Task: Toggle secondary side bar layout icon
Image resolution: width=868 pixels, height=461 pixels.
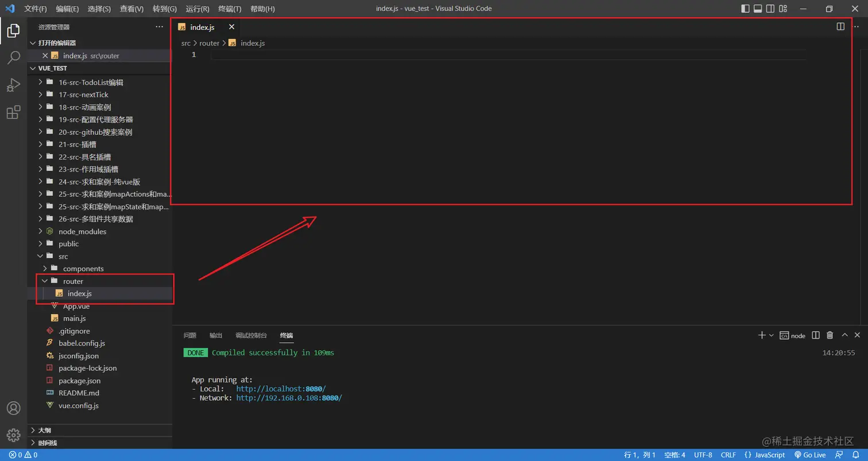Action: [771, 9]
